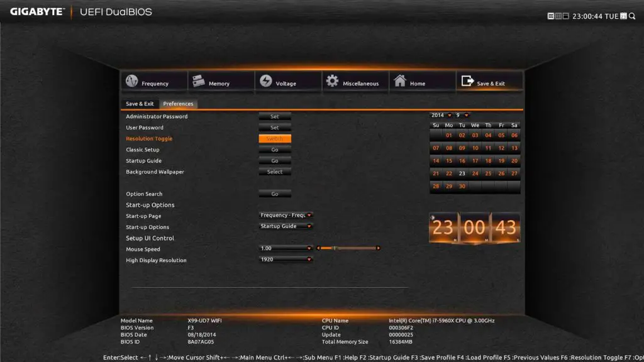Image resolution: width=644 pixels, height=362 pixels.
Task: Click Switch for Resolution Toggle
Action: [275, 139]
